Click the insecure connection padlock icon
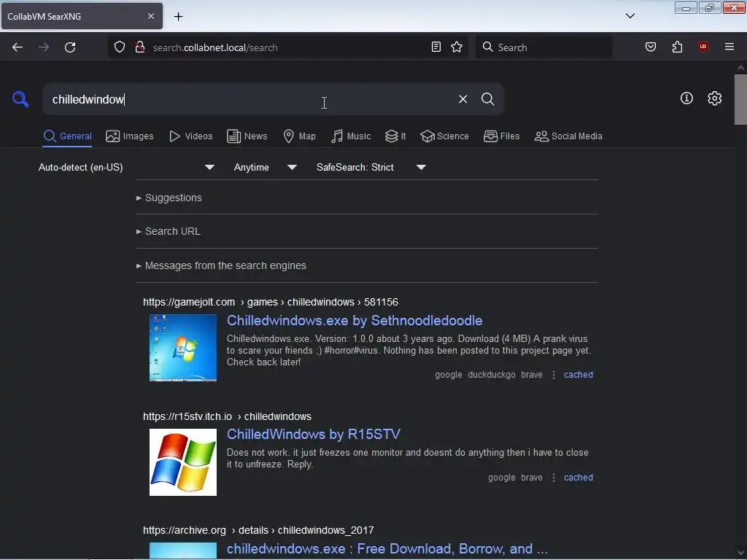This screenshot has height=560, width=747. [139, 47]
